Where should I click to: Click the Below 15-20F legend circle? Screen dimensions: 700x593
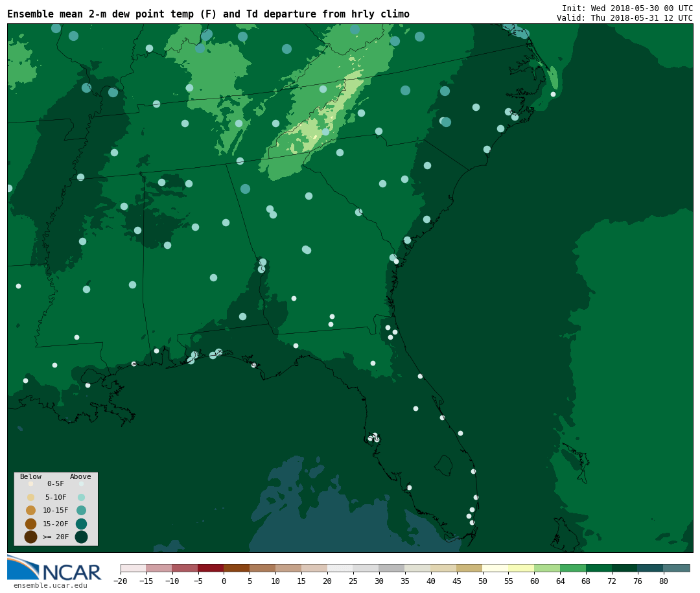31,524
